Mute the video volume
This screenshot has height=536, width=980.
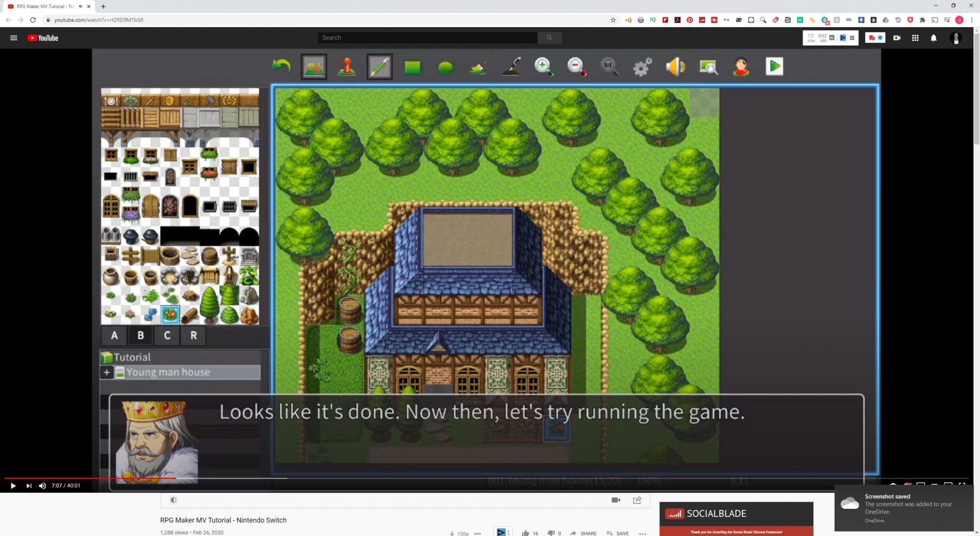pos(42,486)
